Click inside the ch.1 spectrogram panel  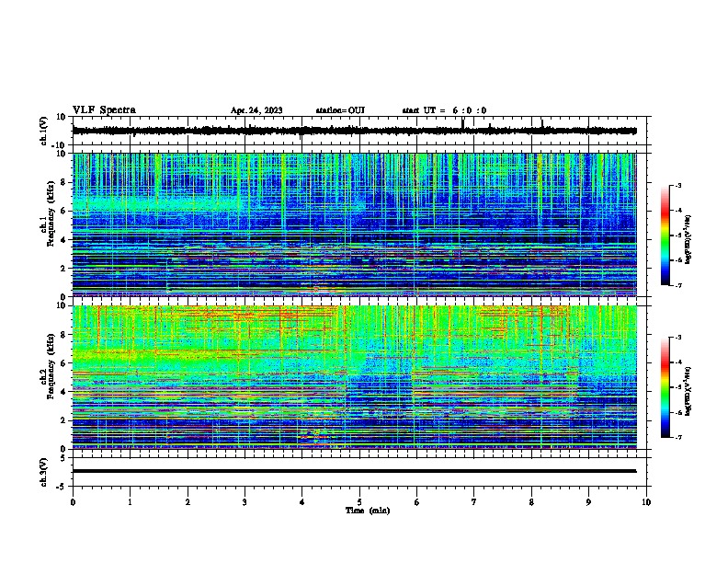point(355,224)
